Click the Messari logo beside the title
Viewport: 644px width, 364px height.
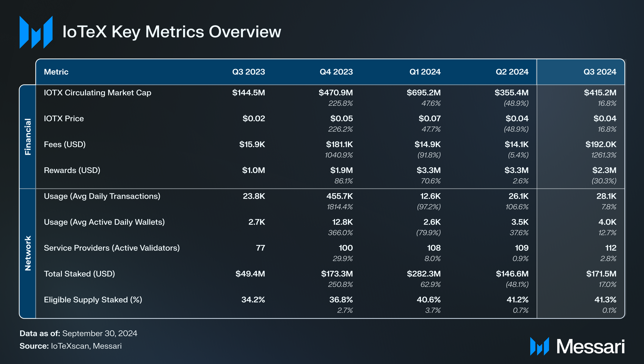pos(36,32)
